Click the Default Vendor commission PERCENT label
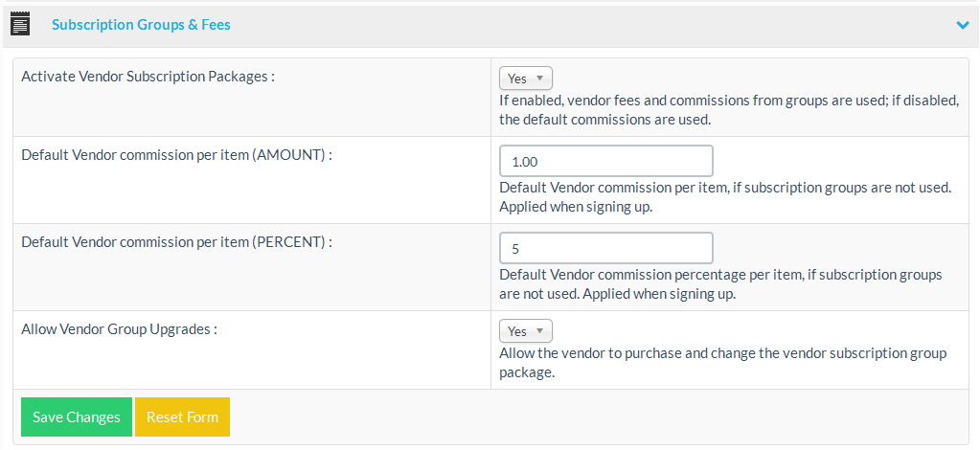Viewport: 980px width, 450px height. pyautogui.click(x=176, y=242)
